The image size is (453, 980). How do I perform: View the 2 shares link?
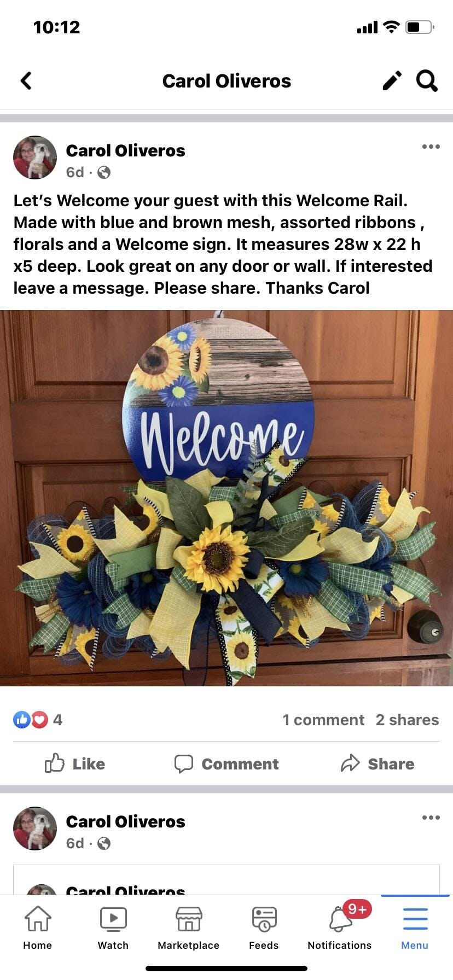click(x=408, y=720)
